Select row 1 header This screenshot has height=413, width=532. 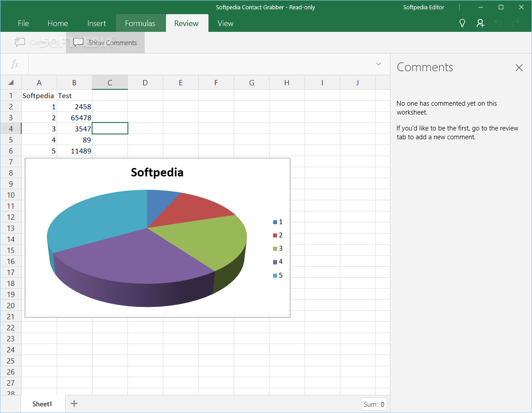11,96
